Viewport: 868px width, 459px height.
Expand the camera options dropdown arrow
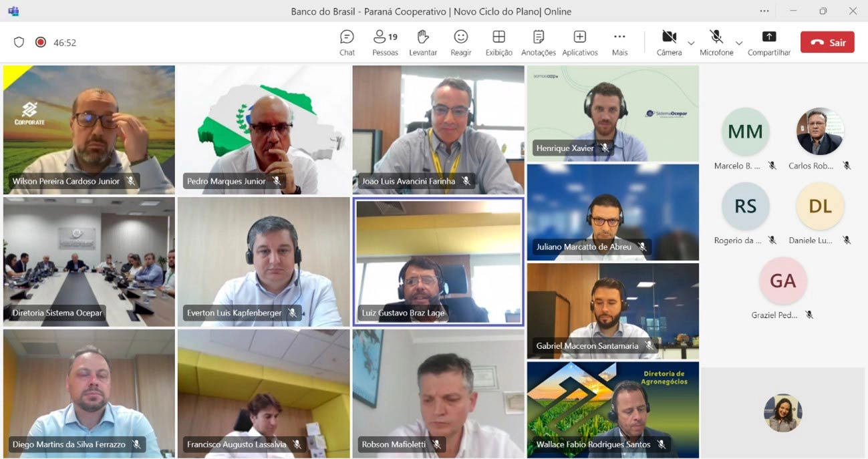click(x=691, y=43)
